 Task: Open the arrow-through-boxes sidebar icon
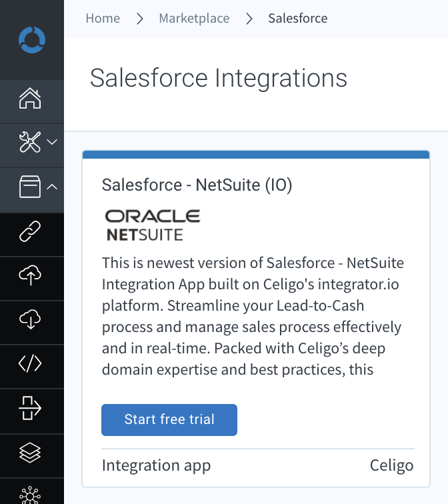pyautogui.click(x=30, y=408)
